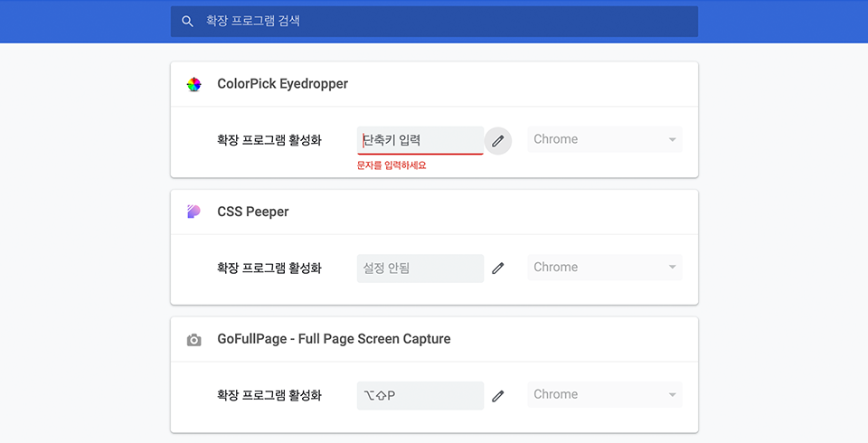Open the Chrome scope dropdown for GoFullPage
The height and width of the screenshot is (443, 868).
pos(605,394)
